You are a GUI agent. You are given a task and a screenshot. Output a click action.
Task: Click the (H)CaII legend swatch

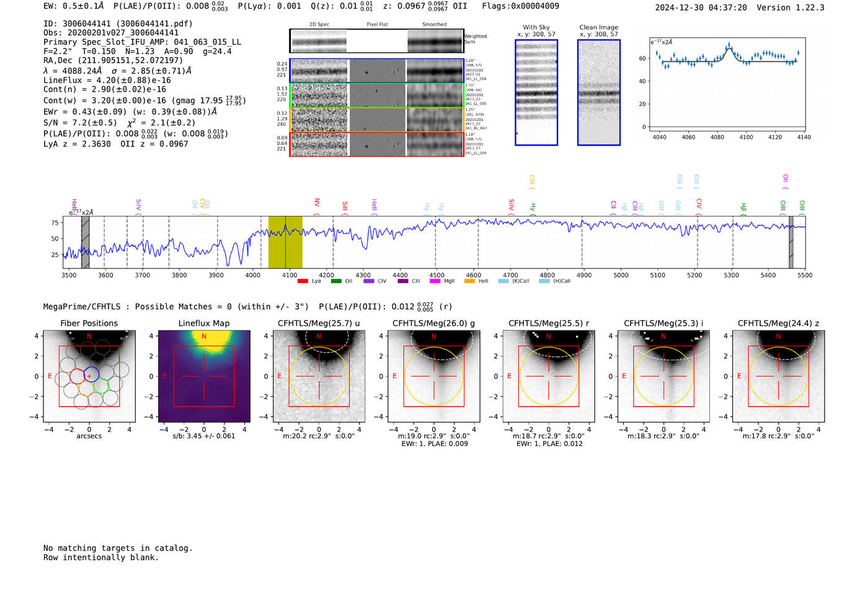(x=544, y=282)
